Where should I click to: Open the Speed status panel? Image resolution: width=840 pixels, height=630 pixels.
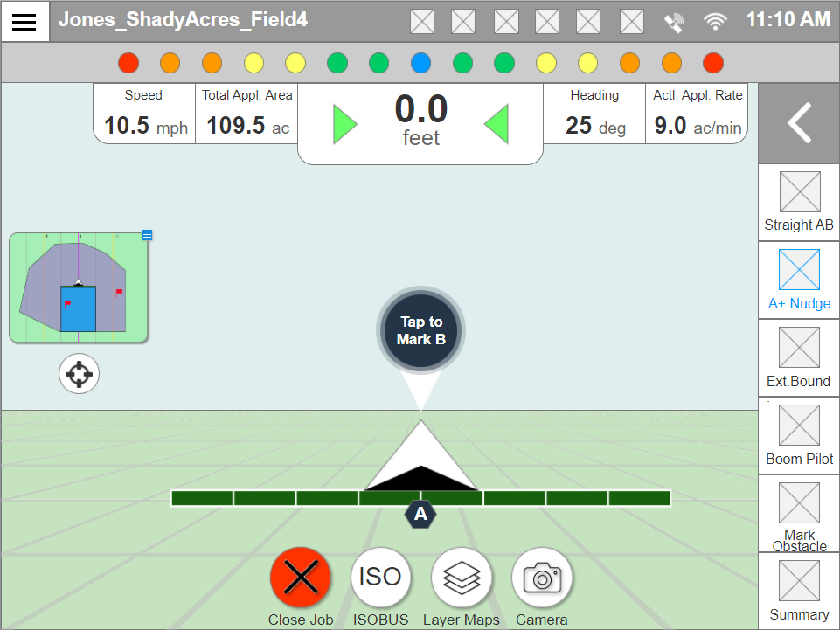(x=143, y=114)
